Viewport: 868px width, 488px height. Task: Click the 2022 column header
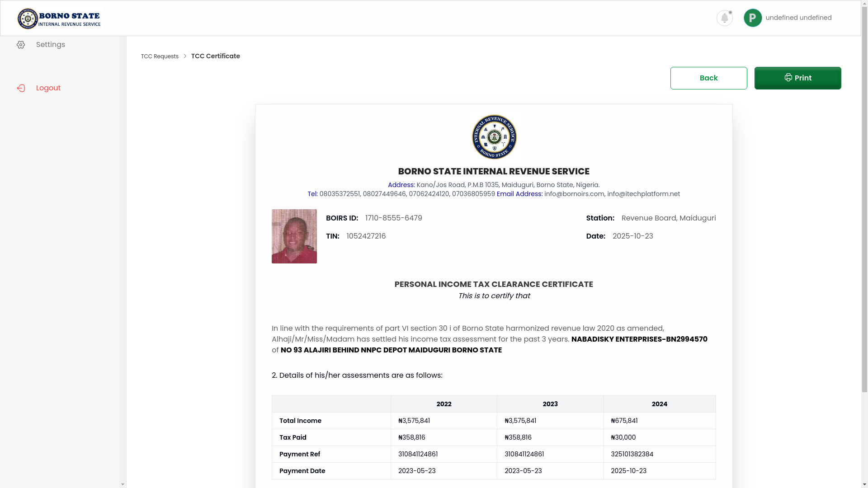(443, 404)
